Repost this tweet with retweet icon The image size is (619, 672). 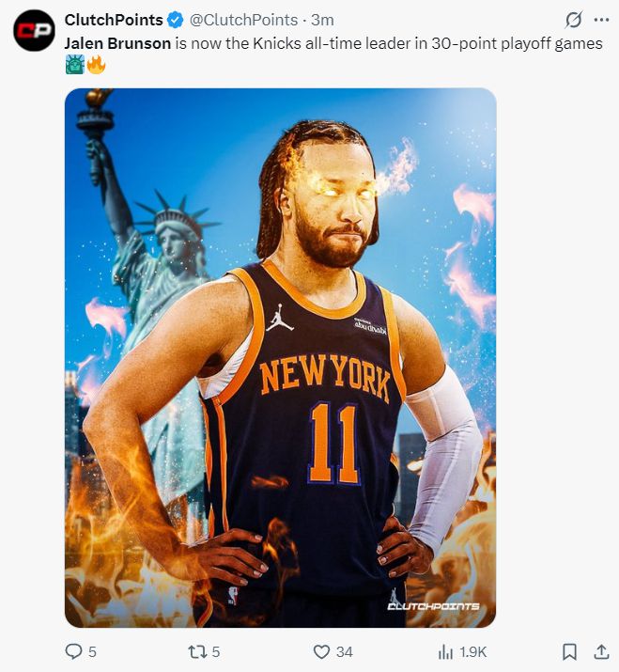pos(197,652)
